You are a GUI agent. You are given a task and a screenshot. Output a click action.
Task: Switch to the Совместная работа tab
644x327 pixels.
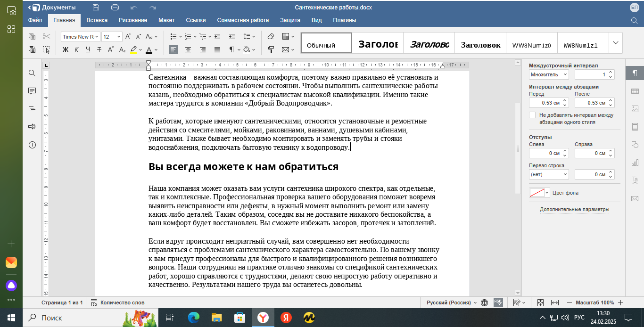click(x=243, y=20)
